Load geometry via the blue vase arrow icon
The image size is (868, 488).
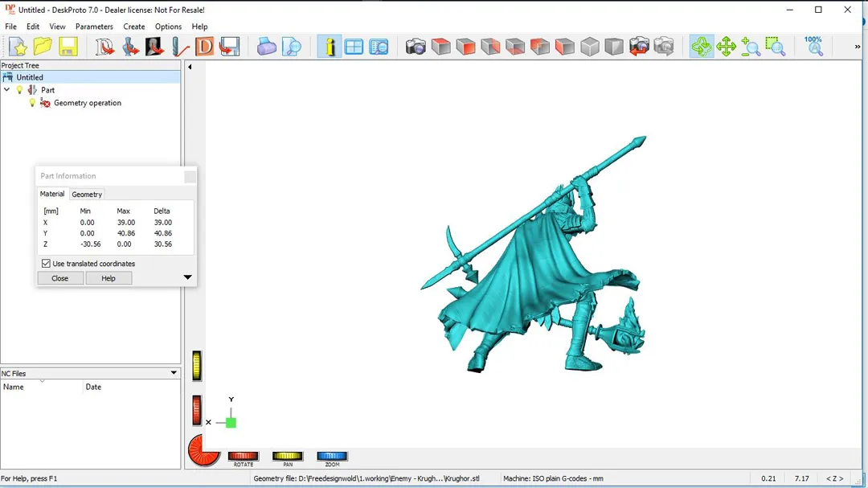130,47
